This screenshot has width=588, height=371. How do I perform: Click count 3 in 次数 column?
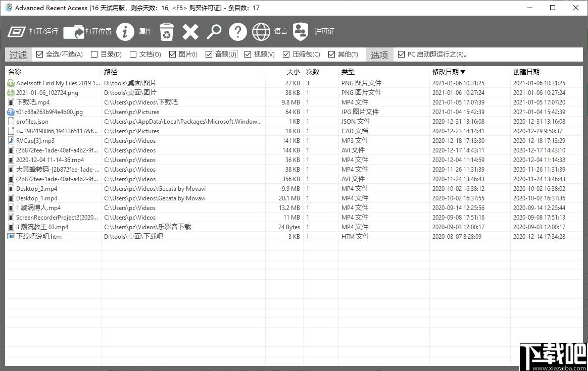[x=308, y=83]
